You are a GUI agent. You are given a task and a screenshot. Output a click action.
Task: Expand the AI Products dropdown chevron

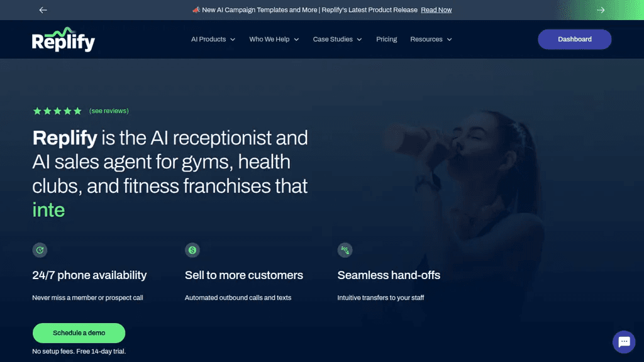coord(233,40)
